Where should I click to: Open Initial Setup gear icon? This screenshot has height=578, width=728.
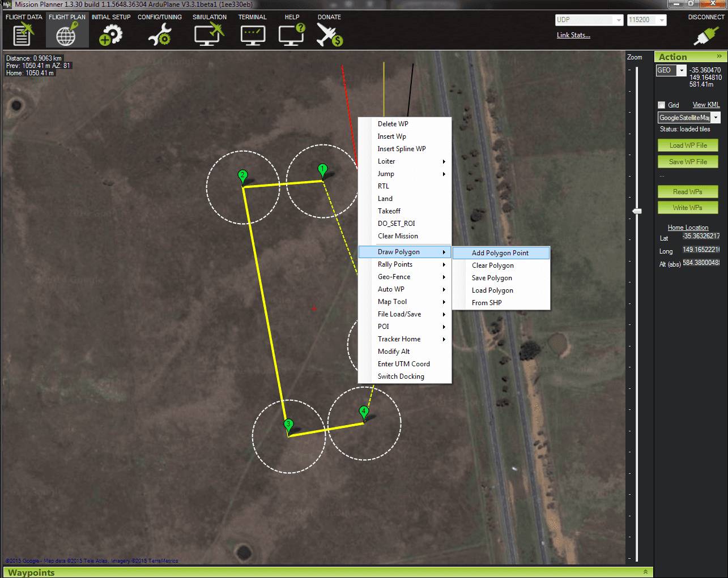(110, 35)
